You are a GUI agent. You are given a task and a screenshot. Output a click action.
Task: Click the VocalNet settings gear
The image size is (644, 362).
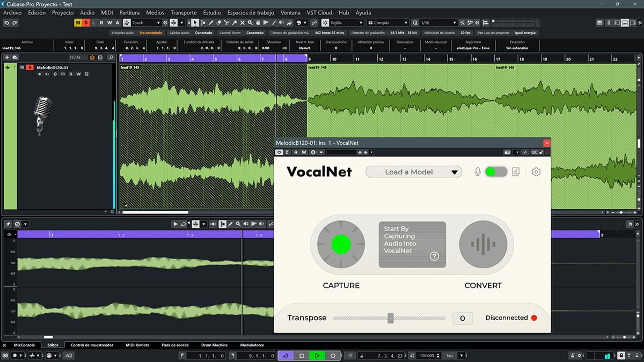(536, 172)
